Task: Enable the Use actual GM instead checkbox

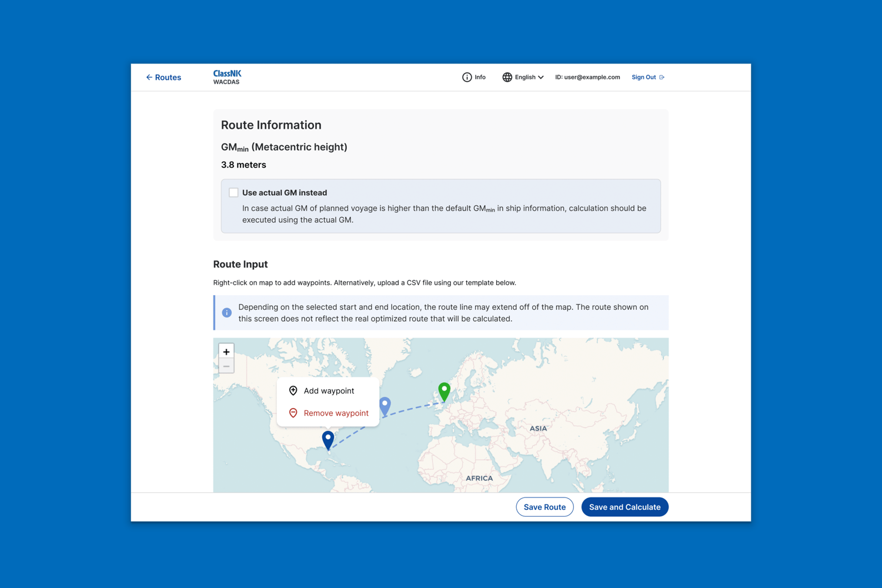Action: pos(233,193)
